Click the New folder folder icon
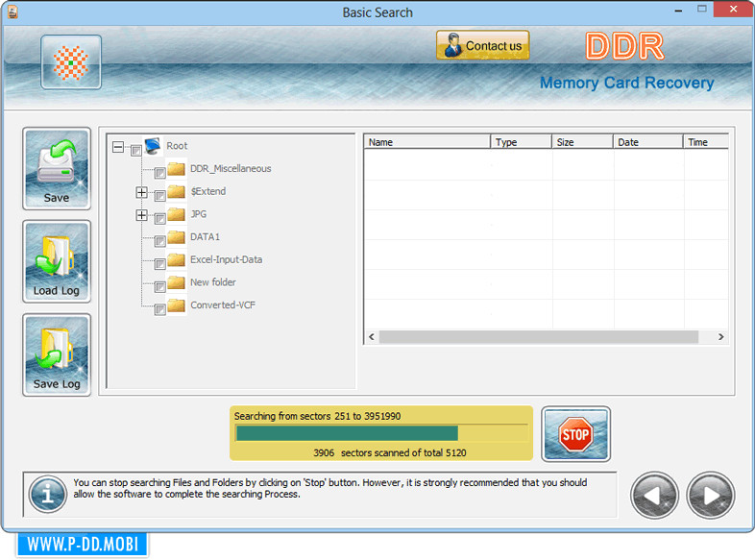The width and height of the screenshot is (755, 560). [176, 282]
